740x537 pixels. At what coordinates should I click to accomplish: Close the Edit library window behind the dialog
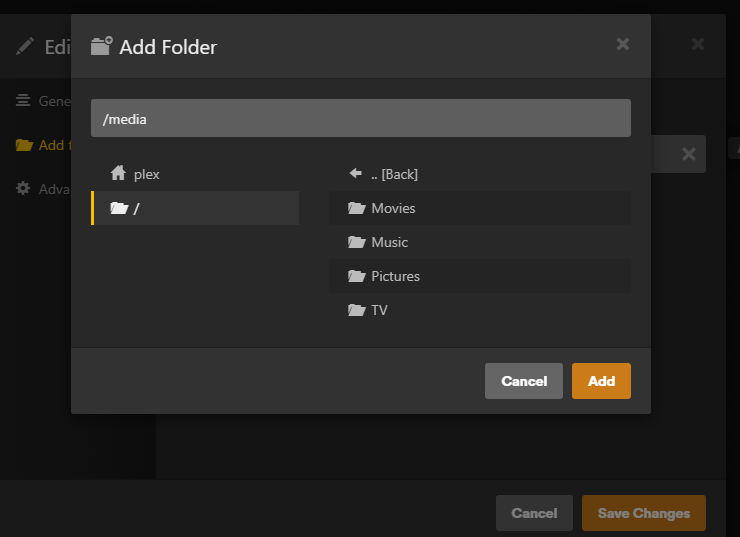(x=698, y=44)
